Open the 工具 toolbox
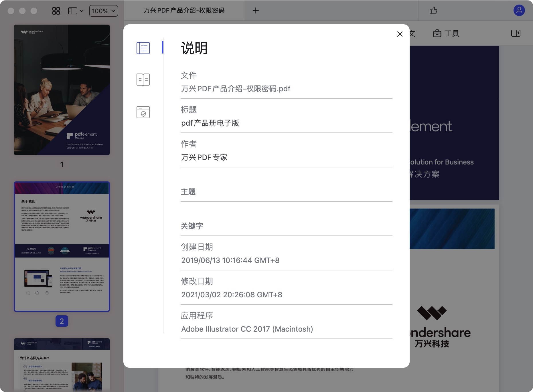533x392 pixels. (446, 33)
